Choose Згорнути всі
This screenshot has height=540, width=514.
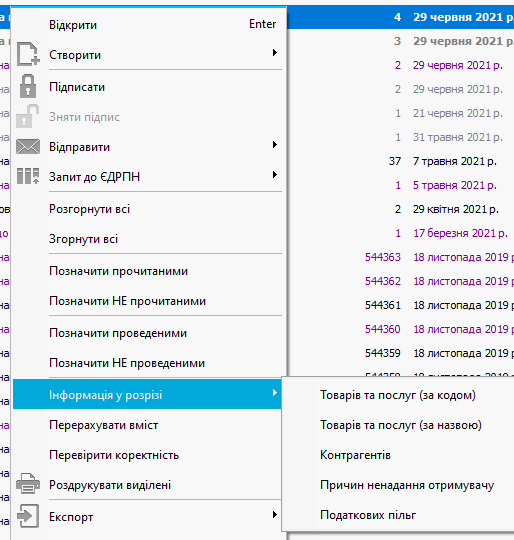pyautogui.click(x=148, y=239)
